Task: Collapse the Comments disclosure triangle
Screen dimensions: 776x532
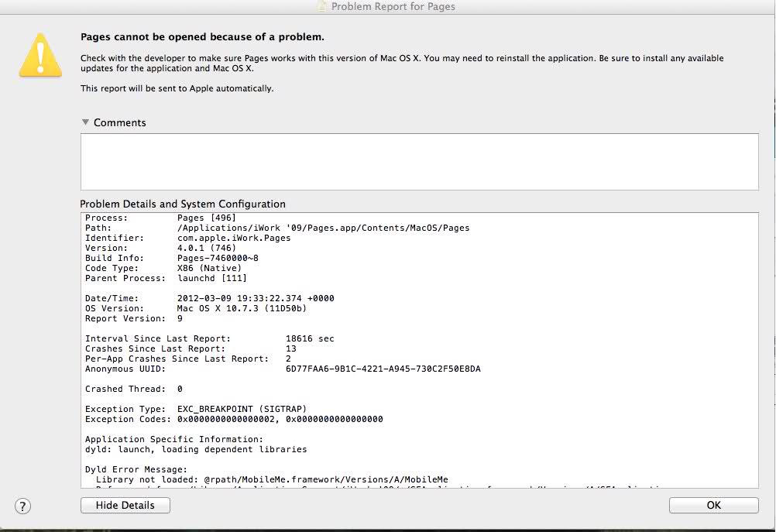Action: pos(85,122)
